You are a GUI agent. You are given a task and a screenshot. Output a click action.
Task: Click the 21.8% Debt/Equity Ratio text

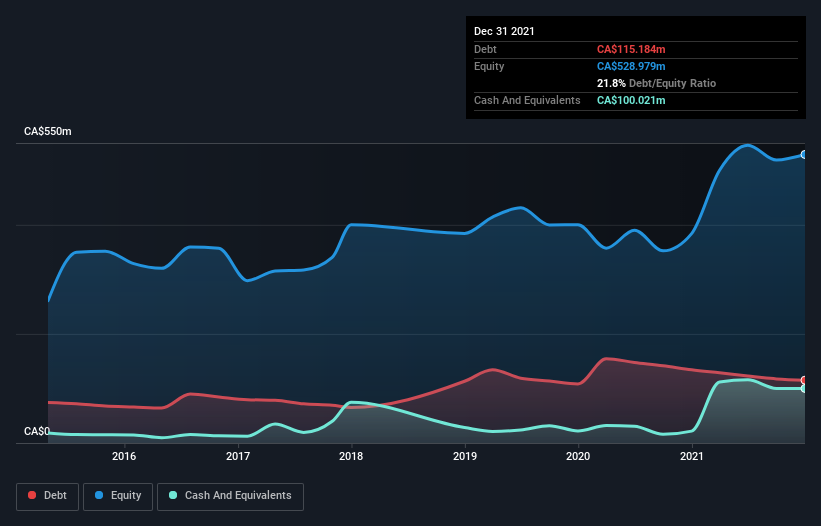pyautogui.click(x=656, y=83)
